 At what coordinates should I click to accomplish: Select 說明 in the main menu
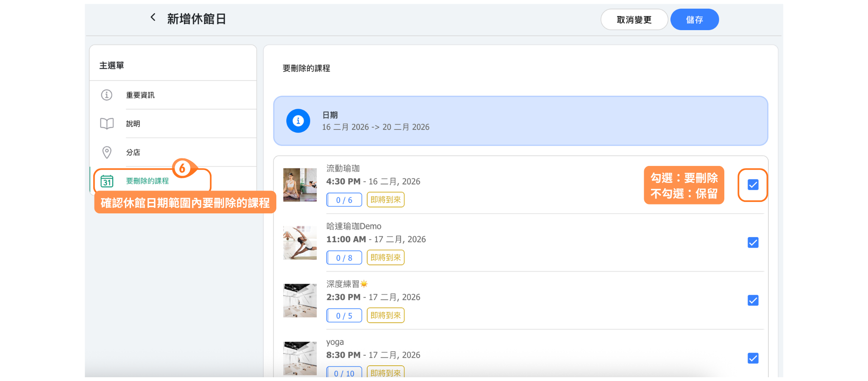(133, 124)
